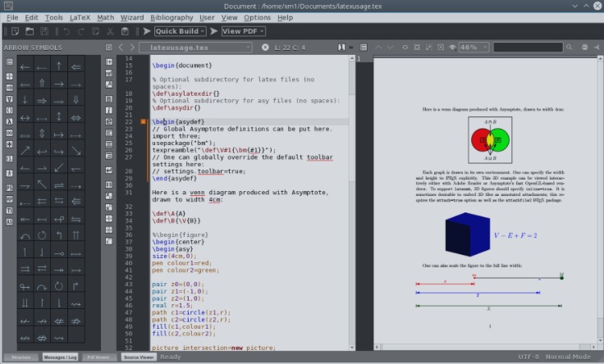
Task: Click the bookmark 1 icon in editor bar
Action: [x=341, y=47]
